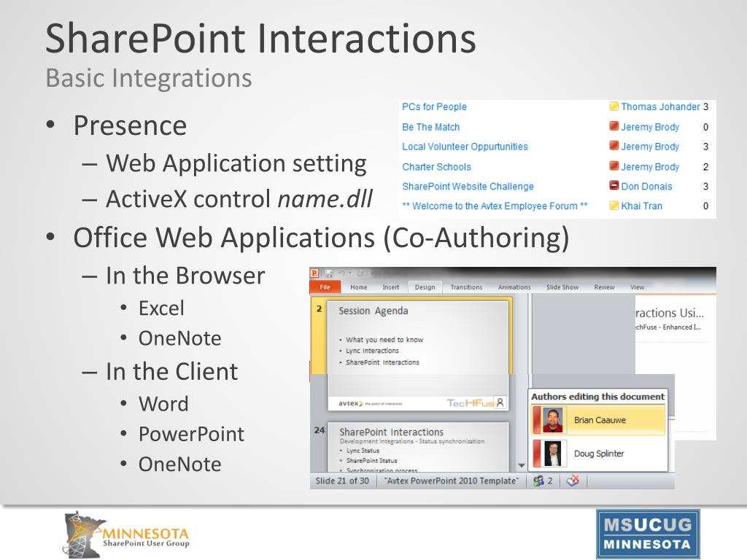Image resolution: width=747 pixels, height=560 pixels.
Task: Click 'Lync Interactions' bullet on slide 2 thumbnail
Action: (x=373, y=351)
